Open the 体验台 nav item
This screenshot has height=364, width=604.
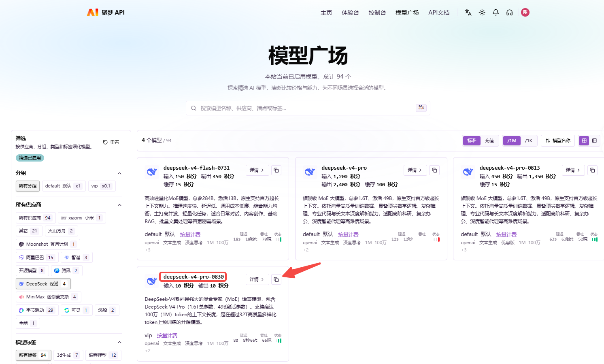(x=350, y=13)
